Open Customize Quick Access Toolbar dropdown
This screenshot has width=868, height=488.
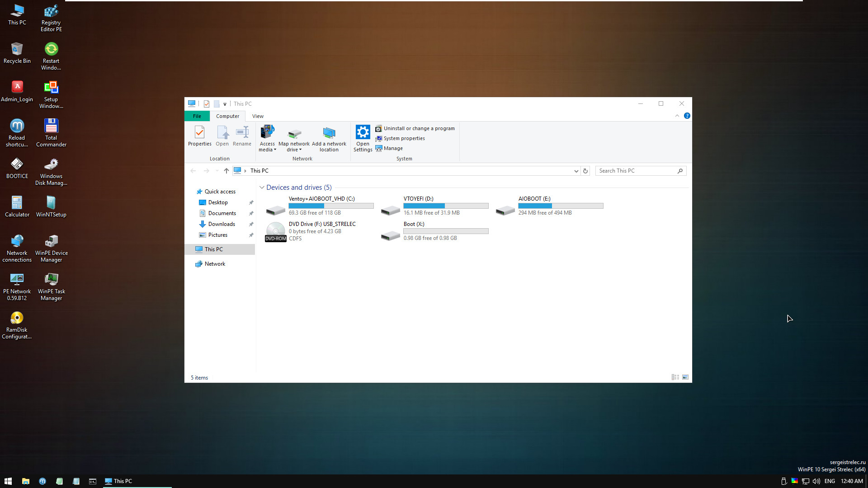[225, 104]
